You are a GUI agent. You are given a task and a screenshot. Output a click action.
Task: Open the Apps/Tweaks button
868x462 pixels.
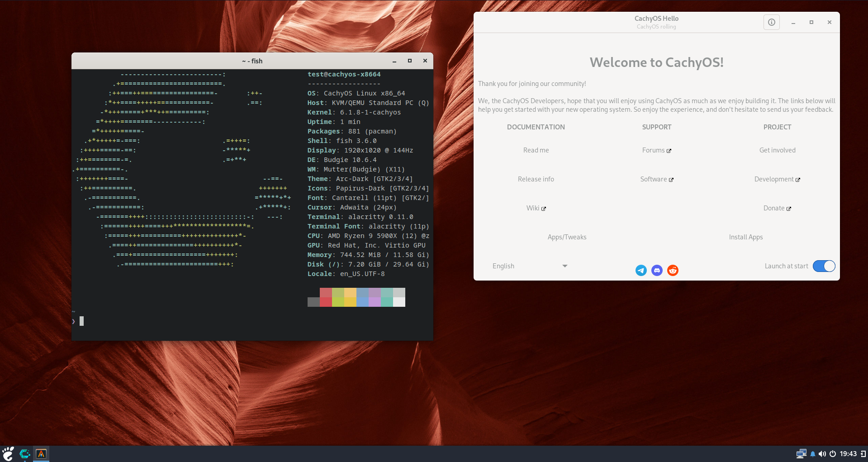click(x=567, y=237)
